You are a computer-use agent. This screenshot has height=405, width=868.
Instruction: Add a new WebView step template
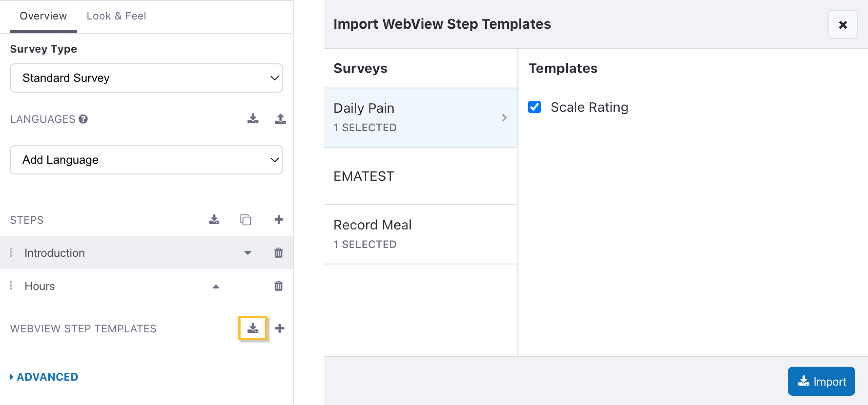280,328
